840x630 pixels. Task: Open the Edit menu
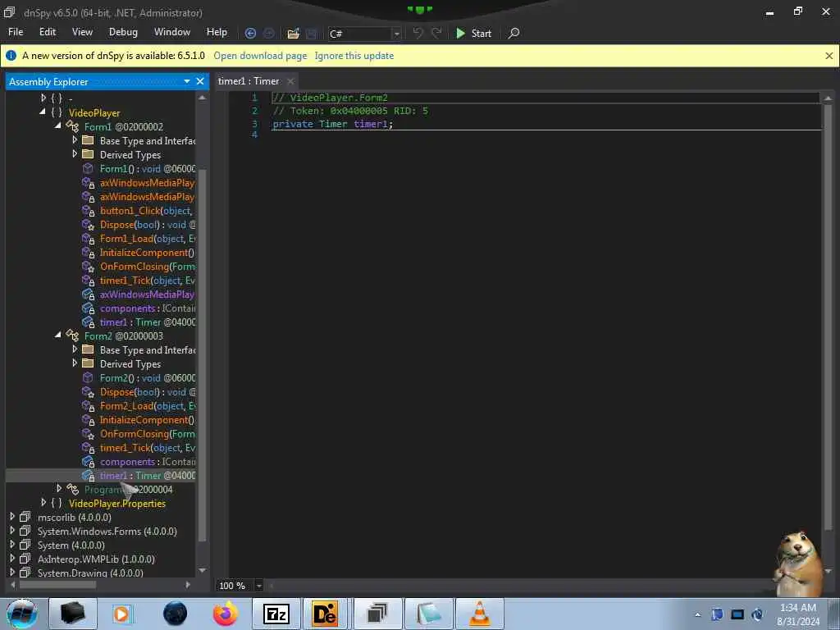click(x=47, y=32)
